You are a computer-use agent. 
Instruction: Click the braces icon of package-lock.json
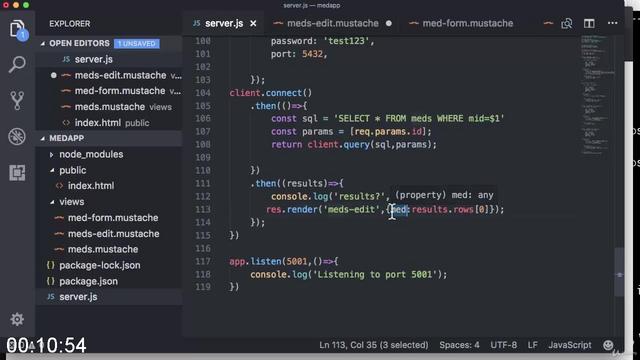(x=51, y=265)
